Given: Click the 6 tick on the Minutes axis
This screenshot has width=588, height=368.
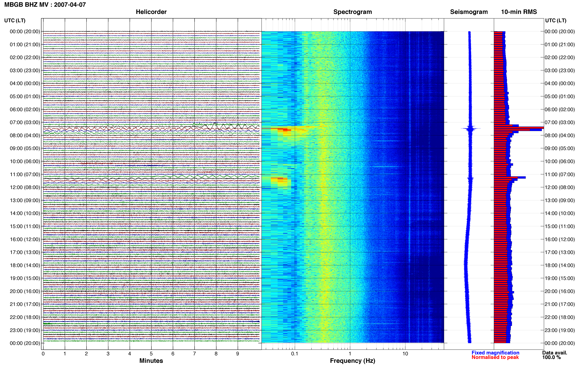Looking at the screenshot, I should coord(173,354).
